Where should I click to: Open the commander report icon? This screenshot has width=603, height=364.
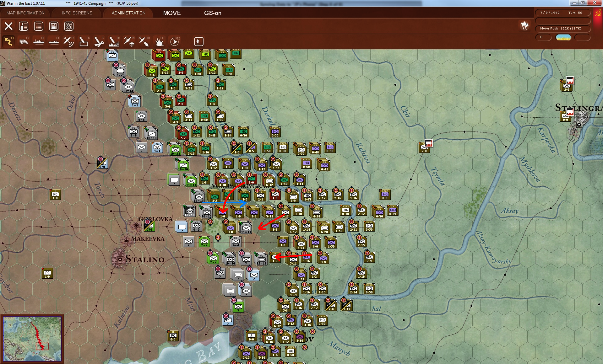click(24, 26)
